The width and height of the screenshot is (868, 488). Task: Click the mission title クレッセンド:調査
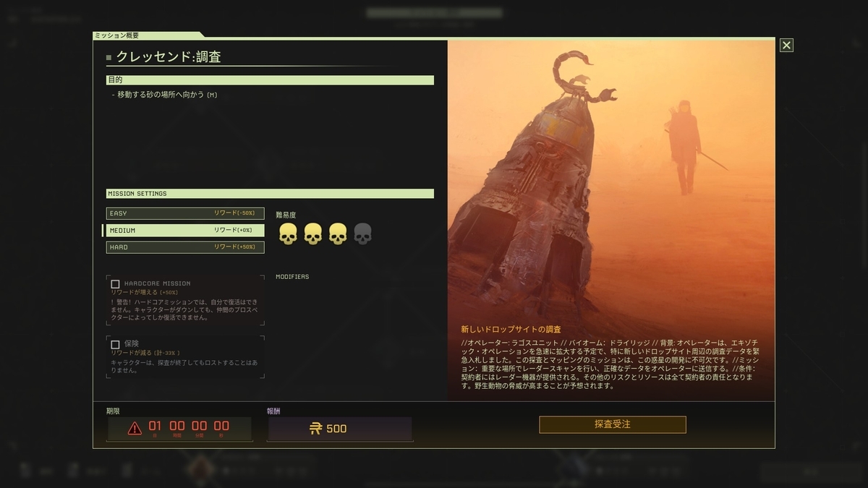point(169,56)
